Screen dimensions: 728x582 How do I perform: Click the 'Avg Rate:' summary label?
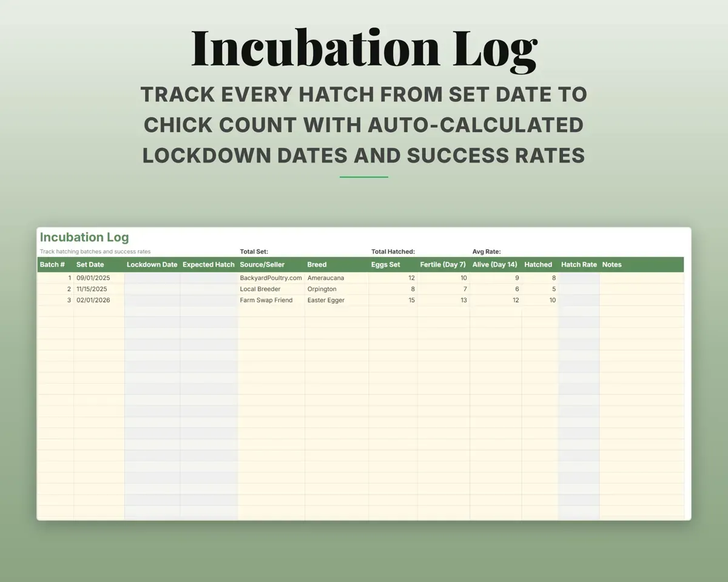point(487,251)
